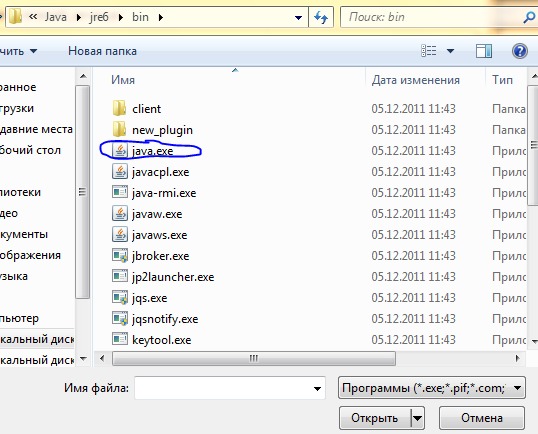Viewport: 538px width, 434px height.
Task: Select the java.exe file icon
Action: (x=120, y=151)
